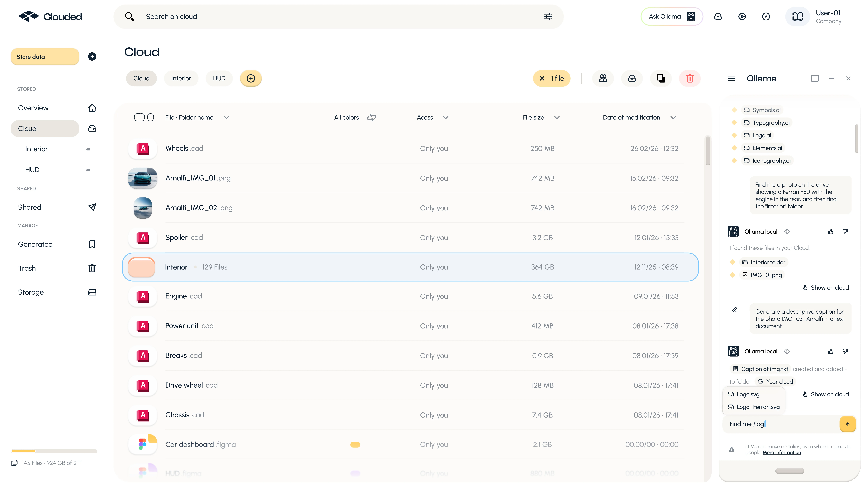Toggle the solid rounded selection checkbox
The image size is (868, 488).
point(151,117)
